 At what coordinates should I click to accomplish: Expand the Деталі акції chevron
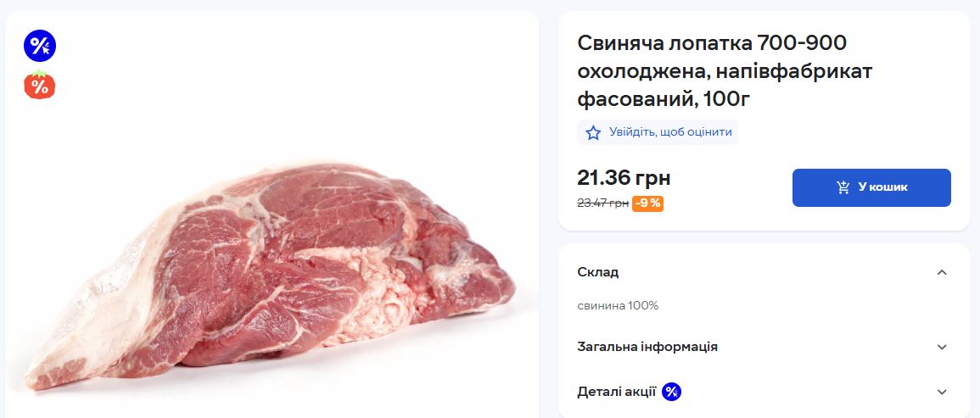click(941, 392)
